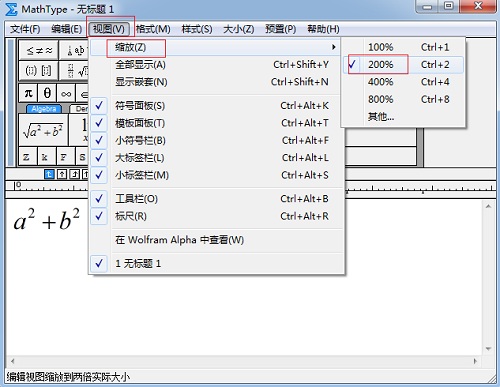Click the horizontal scrollbar right arrow
Screen dimensions: 500x387
475,361
